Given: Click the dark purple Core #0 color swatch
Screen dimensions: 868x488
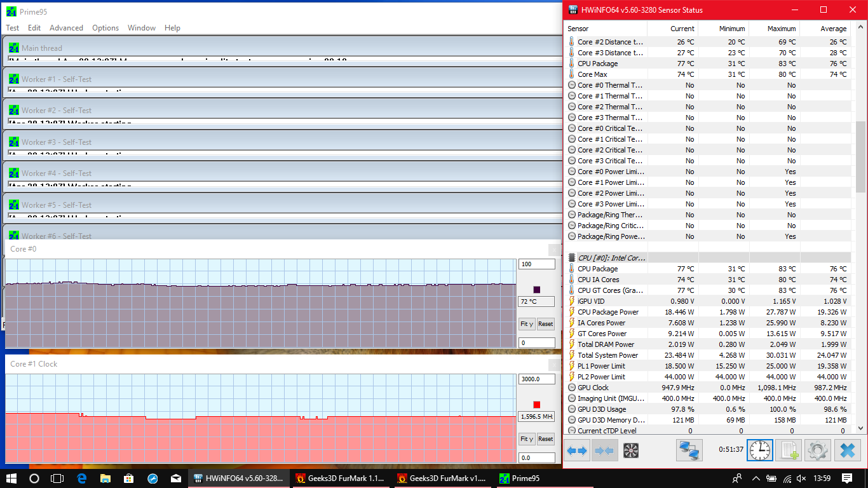Looking at the screenshot, I should coord(536,290).
